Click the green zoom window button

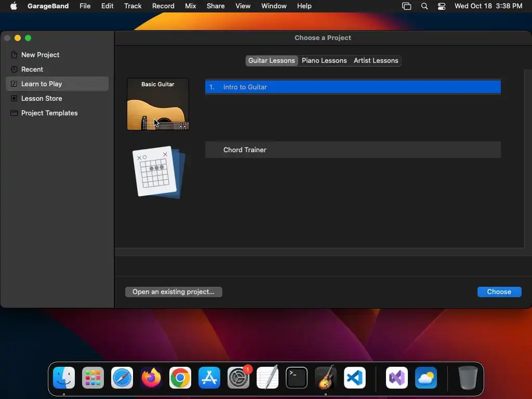pos(28,38)
